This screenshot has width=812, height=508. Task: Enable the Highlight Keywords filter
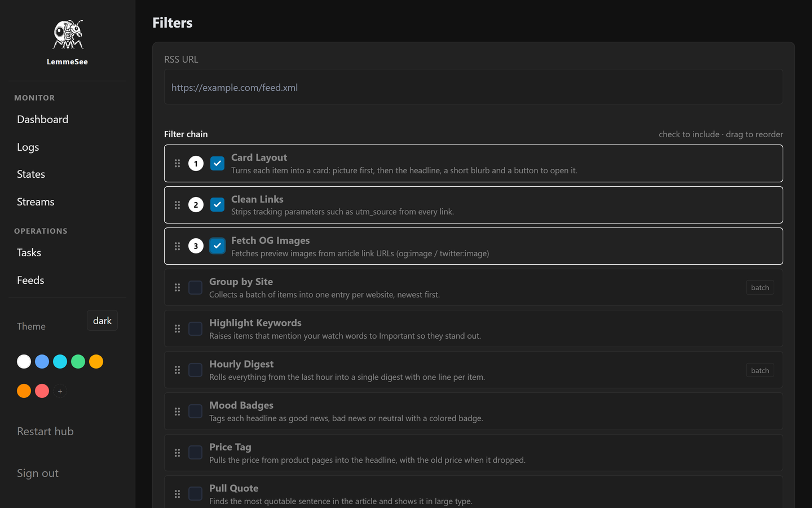(195, 329)
